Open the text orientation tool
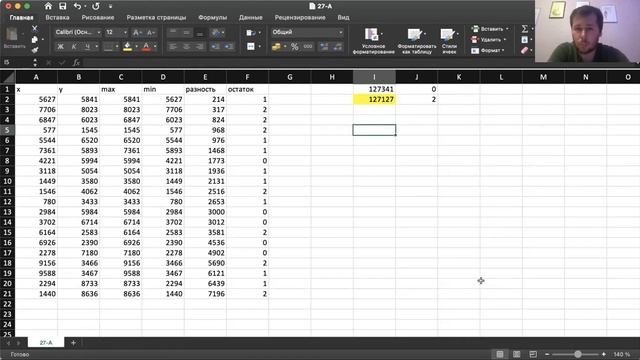Screen dimensions: 640x360 coord(216,32)
